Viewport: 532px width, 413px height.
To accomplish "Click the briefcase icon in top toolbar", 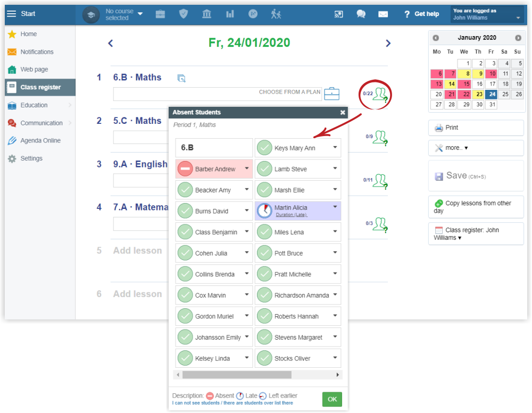I will pos(160,14).
